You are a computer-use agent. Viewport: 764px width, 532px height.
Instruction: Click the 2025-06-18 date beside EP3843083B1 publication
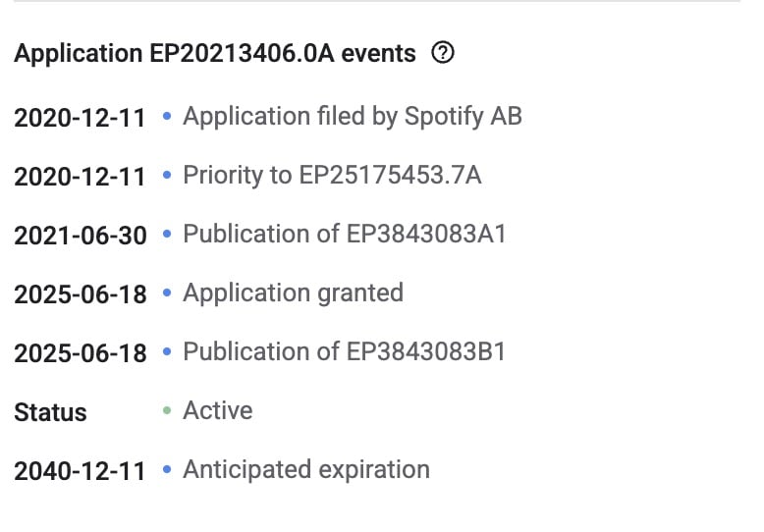pyautogui.click(x=80, y=353)
